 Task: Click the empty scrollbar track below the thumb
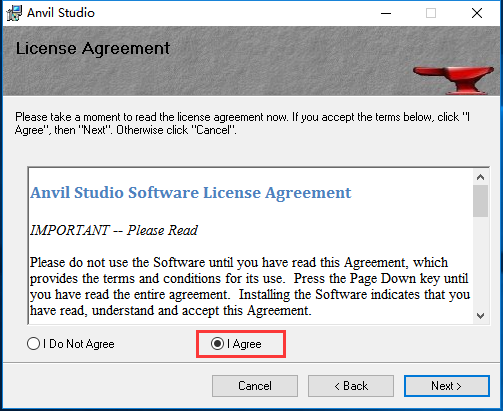coord(480,262)
